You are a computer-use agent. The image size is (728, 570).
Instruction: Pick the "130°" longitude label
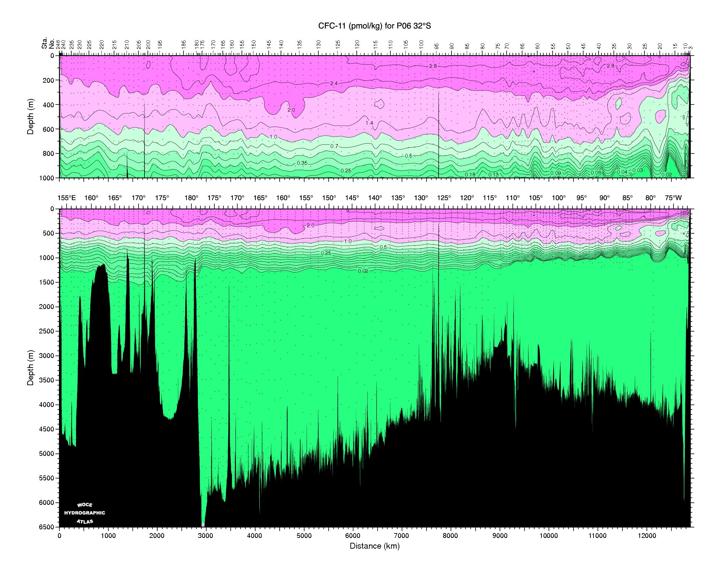tap(421, 198)
